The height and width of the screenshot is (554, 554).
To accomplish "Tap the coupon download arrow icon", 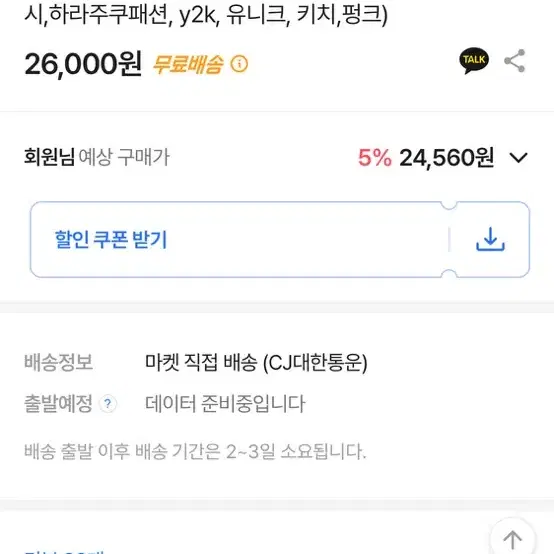I will (490, 239).
